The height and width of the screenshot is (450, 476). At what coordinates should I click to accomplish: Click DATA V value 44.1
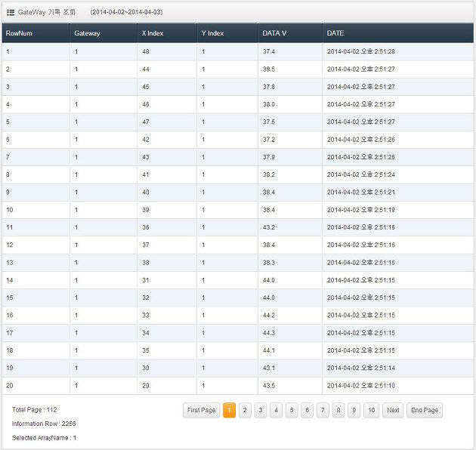269,350
